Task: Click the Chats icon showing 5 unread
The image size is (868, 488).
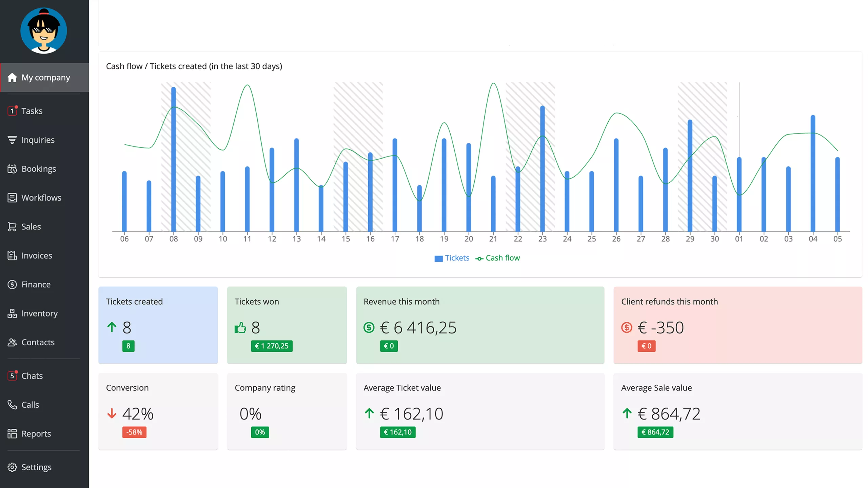Action: [12, 375]
